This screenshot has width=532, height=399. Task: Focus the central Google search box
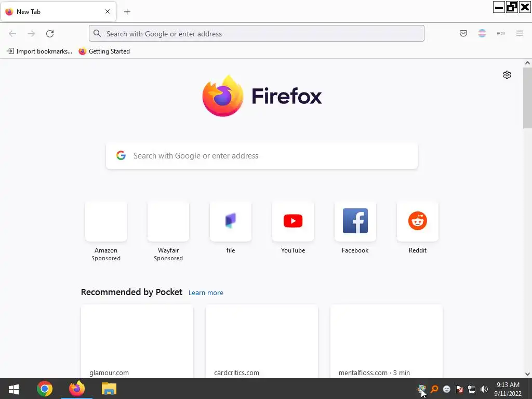(262, 156)
